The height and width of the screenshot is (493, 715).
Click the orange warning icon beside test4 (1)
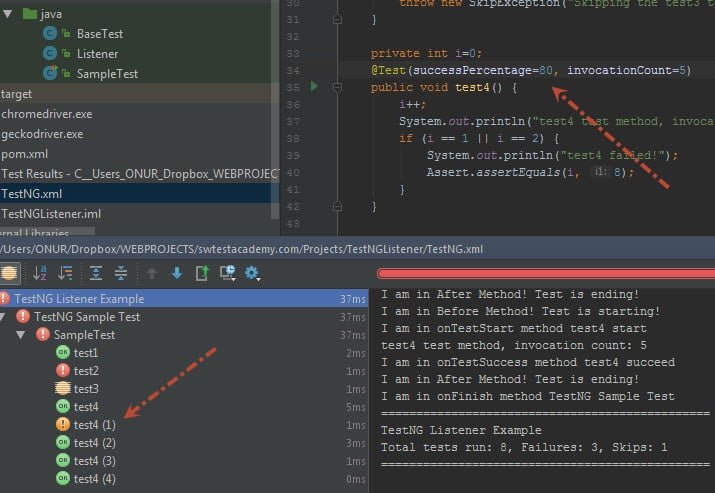click(63, 425)
